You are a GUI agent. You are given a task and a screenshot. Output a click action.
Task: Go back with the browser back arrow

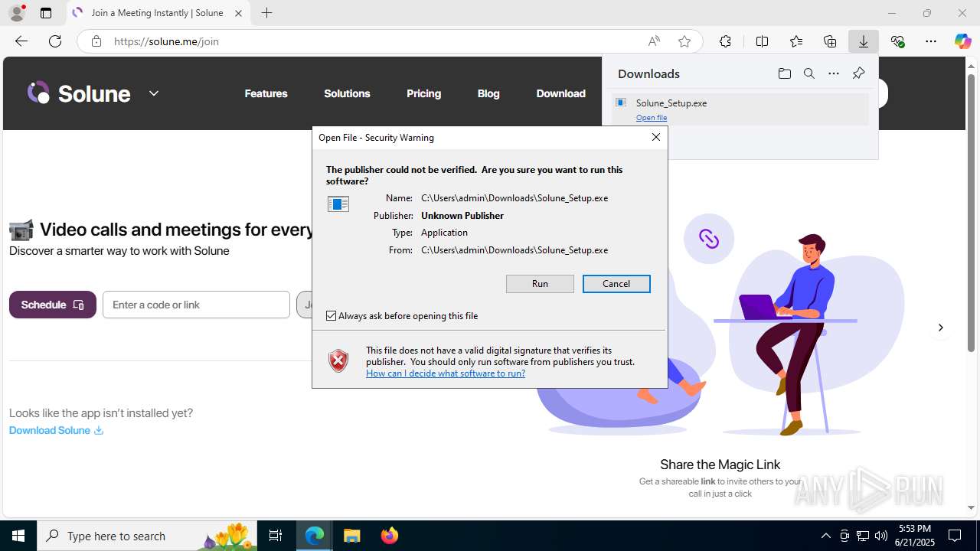21,41
